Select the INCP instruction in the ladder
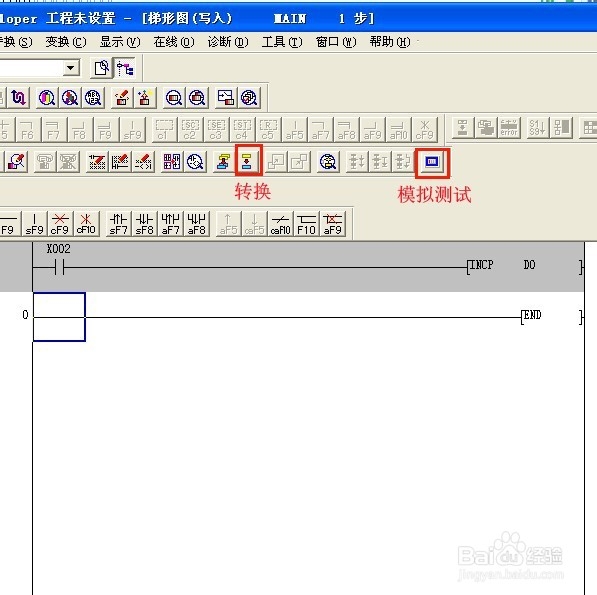 482,265
